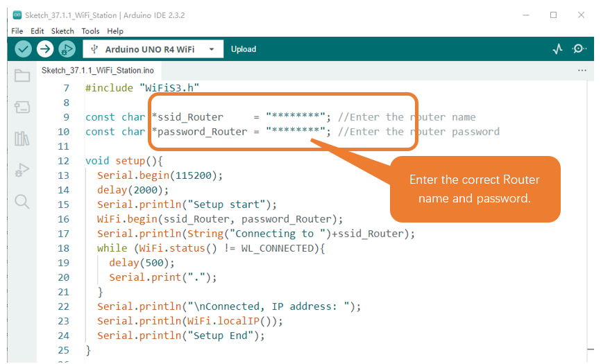Image resolution: width=610 pixels, height=364 pixels.
Task: Click the Serial.print("."); line
Action: pos(162,278)
